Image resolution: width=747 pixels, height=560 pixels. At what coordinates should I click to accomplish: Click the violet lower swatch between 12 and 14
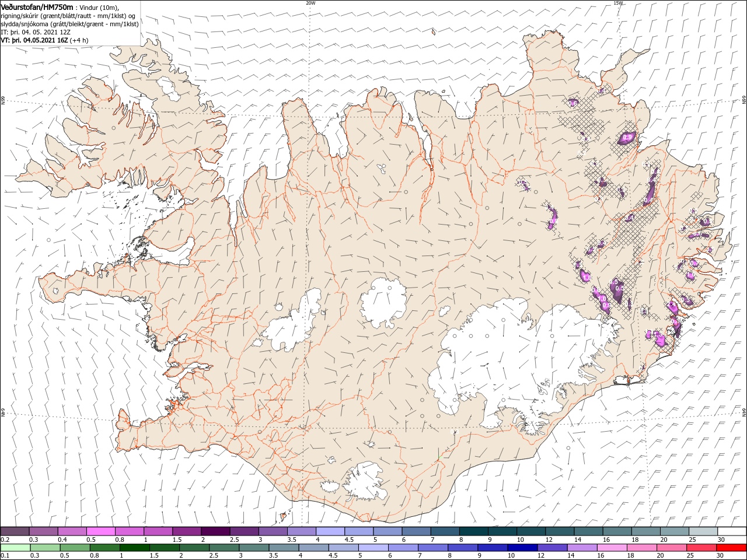(x=552, y=548)
